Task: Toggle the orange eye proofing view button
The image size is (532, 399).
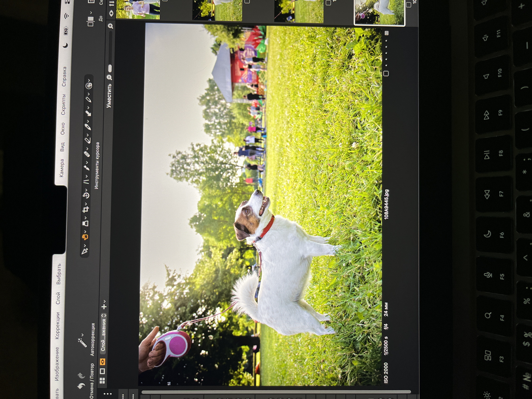Action: click(102, 362)
